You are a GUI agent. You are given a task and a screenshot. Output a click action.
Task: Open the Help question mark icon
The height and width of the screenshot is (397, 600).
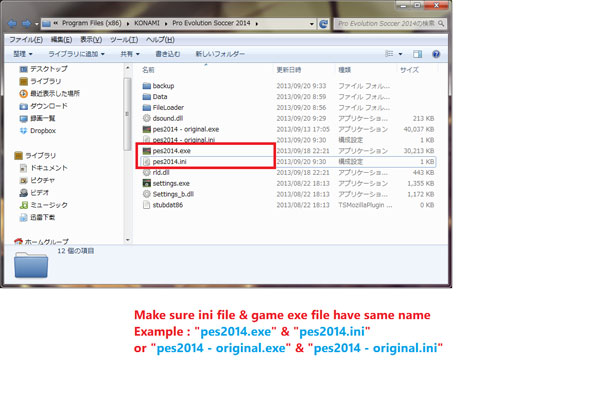coord(436,54)
